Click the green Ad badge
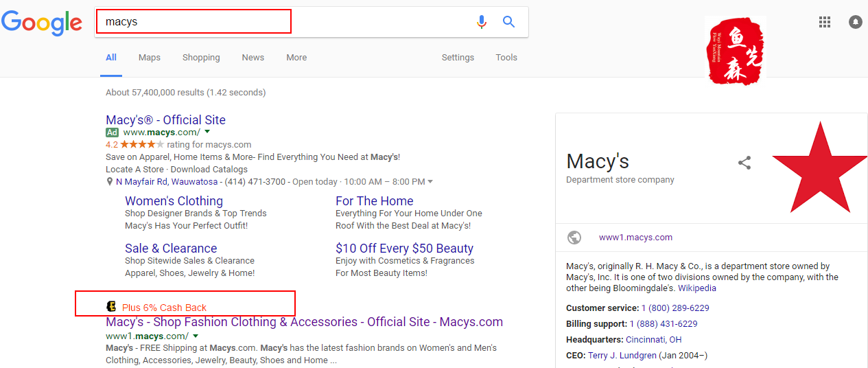The width and height of the screenshot is (868, 368). (x=112, y=132)
